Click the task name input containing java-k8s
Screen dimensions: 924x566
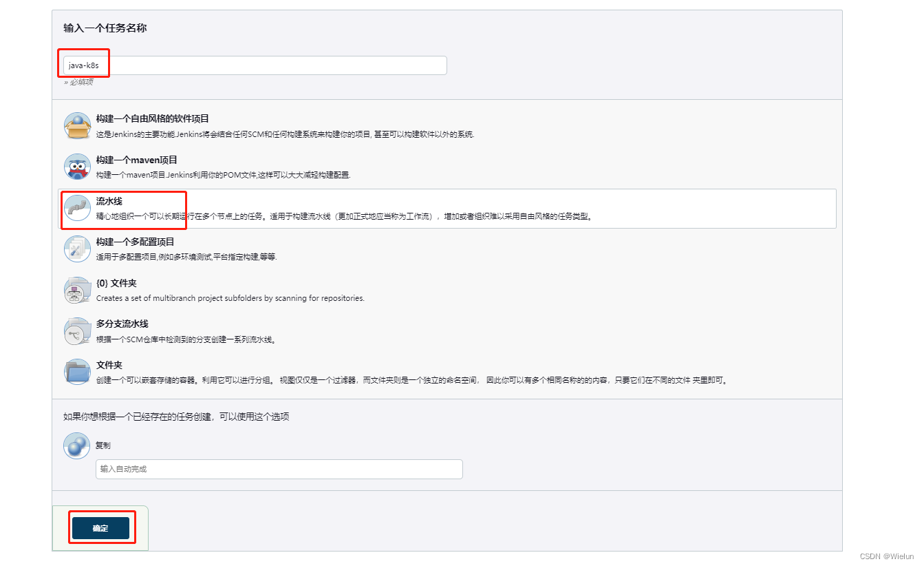(255, 65)
